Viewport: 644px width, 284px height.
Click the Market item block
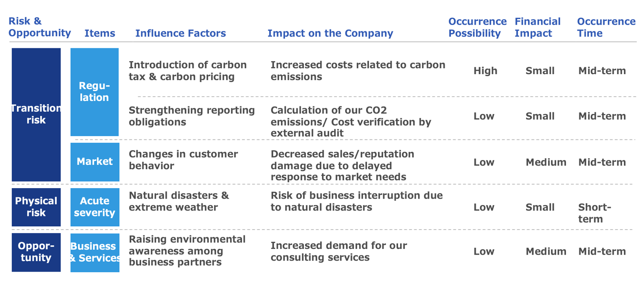coord(95,162)
